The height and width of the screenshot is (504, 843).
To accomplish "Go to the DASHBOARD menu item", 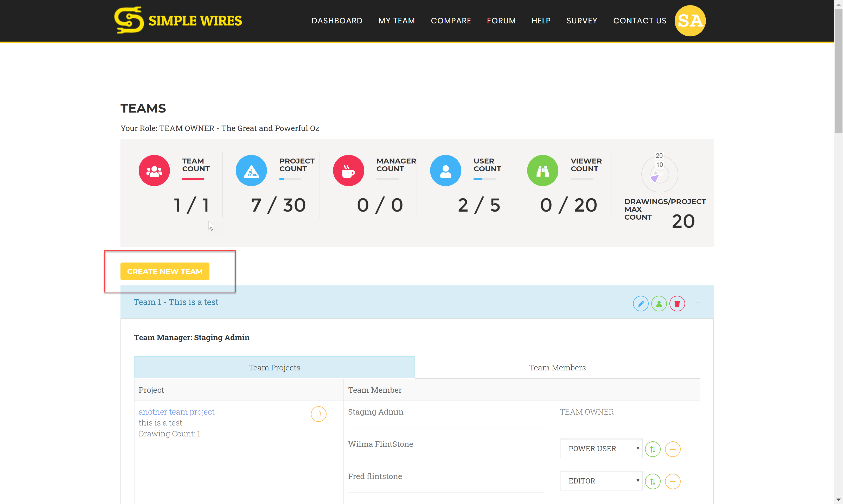I will pos(337,21).
